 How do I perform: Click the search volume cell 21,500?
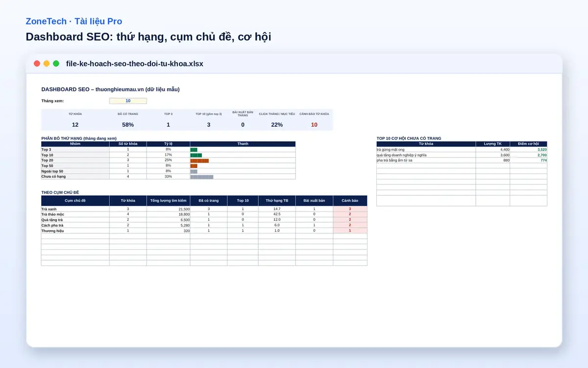[x=169, y=209]
